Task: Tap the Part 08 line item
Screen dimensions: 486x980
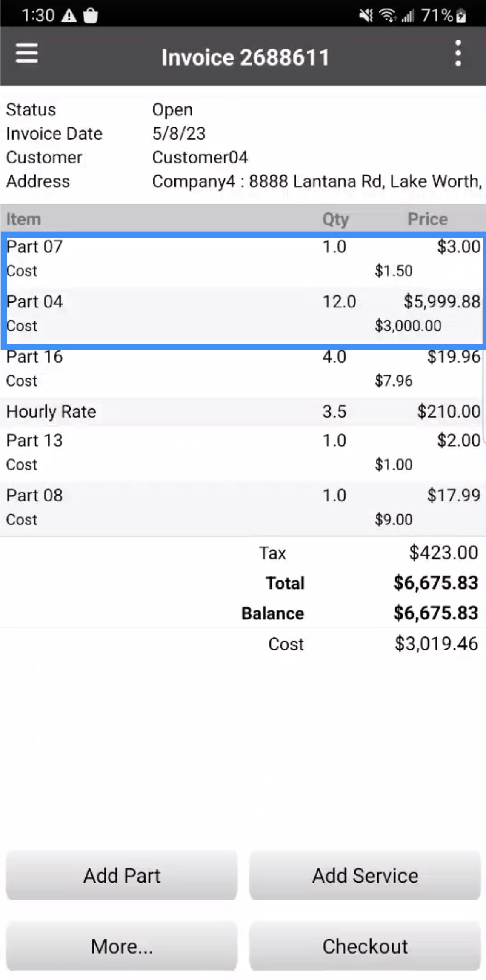Action: [243, 507]
